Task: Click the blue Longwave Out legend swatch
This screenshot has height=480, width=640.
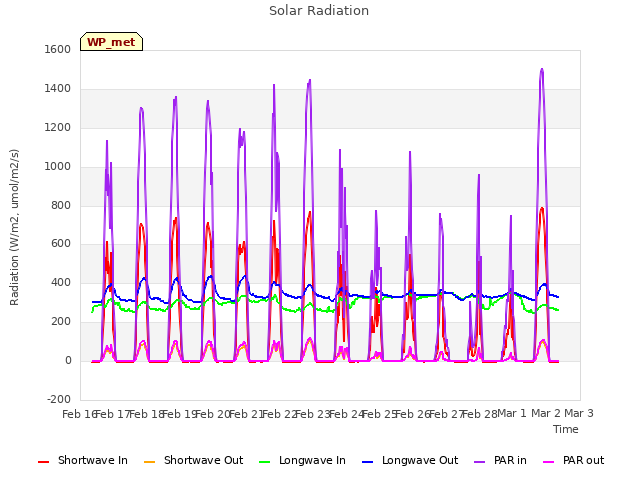Action: 368,462
